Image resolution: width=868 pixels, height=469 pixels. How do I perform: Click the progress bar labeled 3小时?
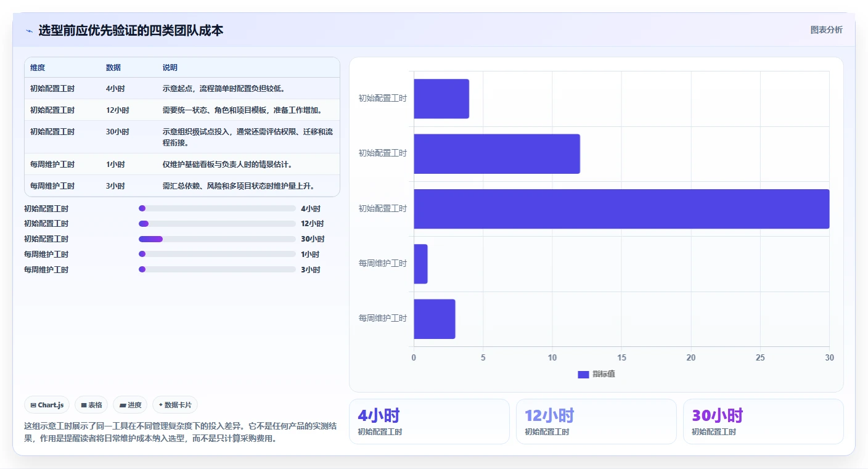click(218, 269)
